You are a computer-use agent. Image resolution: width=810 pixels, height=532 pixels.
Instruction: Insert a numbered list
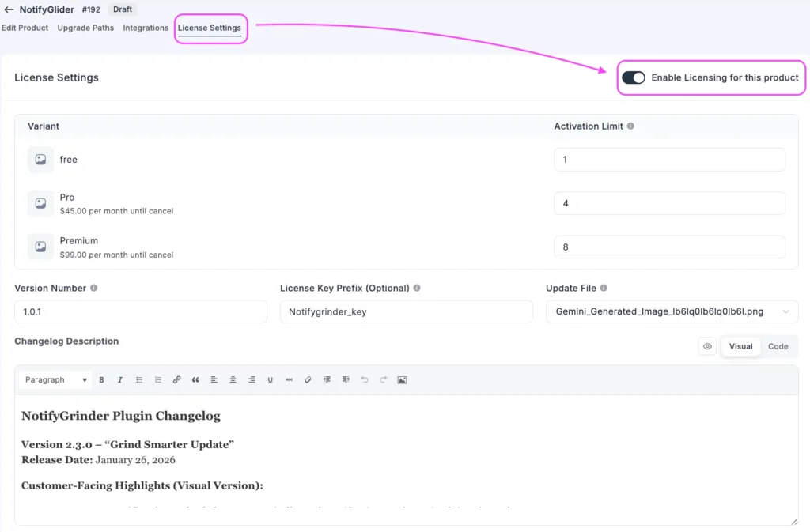157,379
